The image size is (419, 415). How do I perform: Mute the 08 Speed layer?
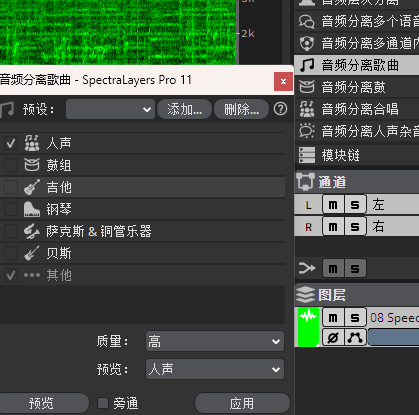point(333,318)
